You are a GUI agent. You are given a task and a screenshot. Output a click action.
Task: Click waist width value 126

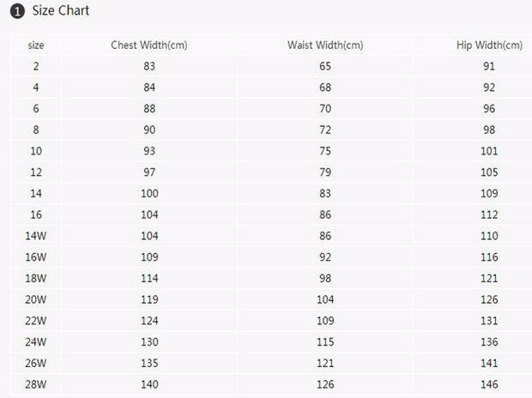(x=325, y=384)
